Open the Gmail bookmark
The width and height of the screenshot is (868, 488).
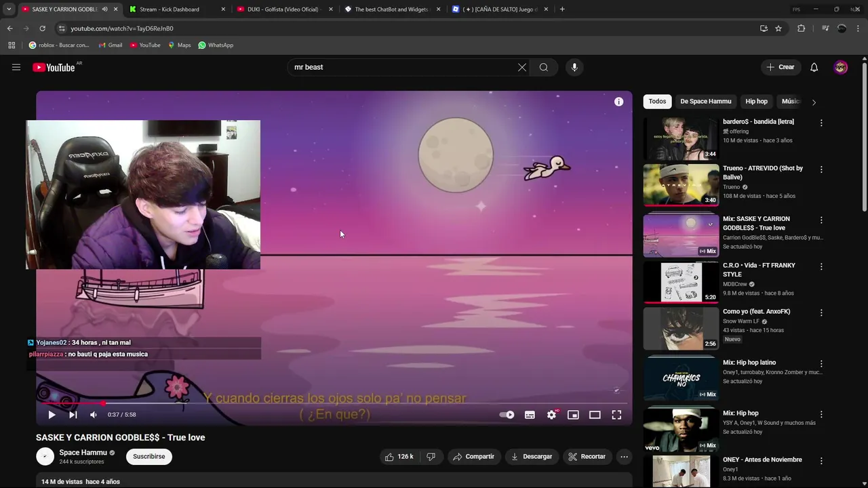pos(111,45)
